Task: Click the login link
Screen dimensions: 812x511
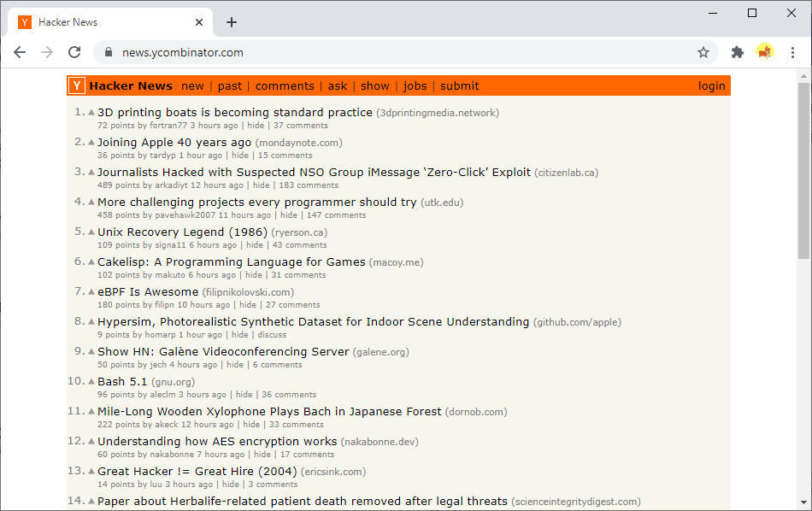Action: tap(711, 86)
